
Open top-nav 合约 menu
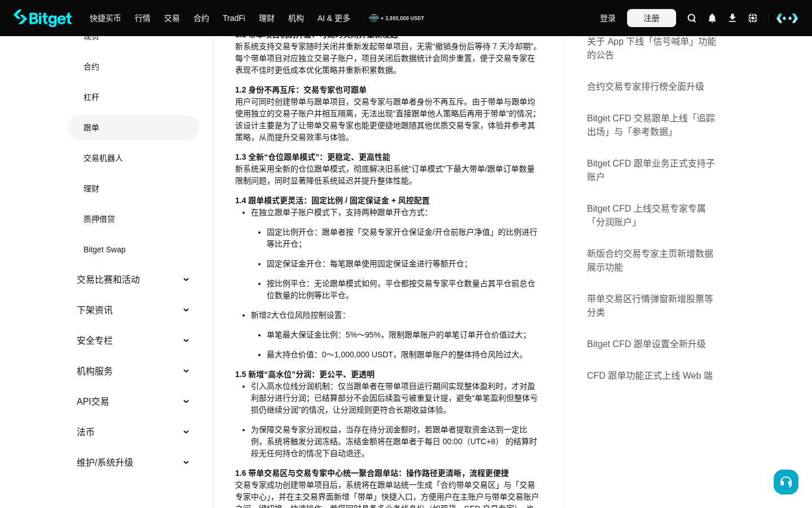(x=201, y=18)
